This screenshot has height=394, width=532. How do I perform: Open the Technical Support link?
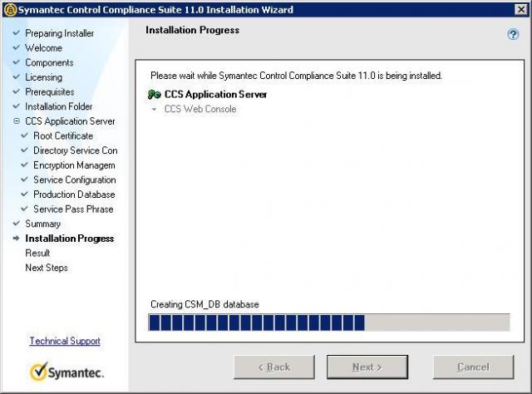click(65, 341)
